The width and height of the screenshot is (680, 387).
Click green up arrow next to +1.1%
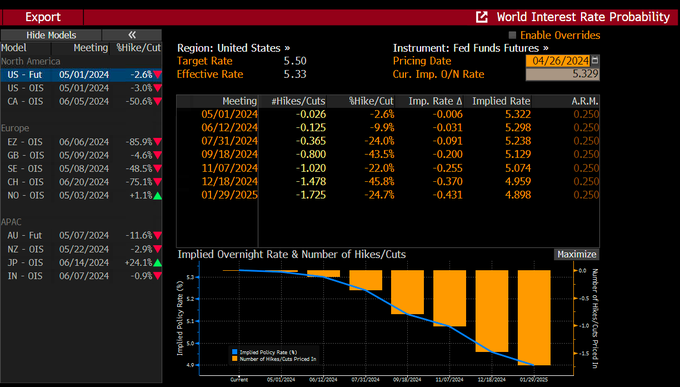pyautogui.click(x=157, y=196)
